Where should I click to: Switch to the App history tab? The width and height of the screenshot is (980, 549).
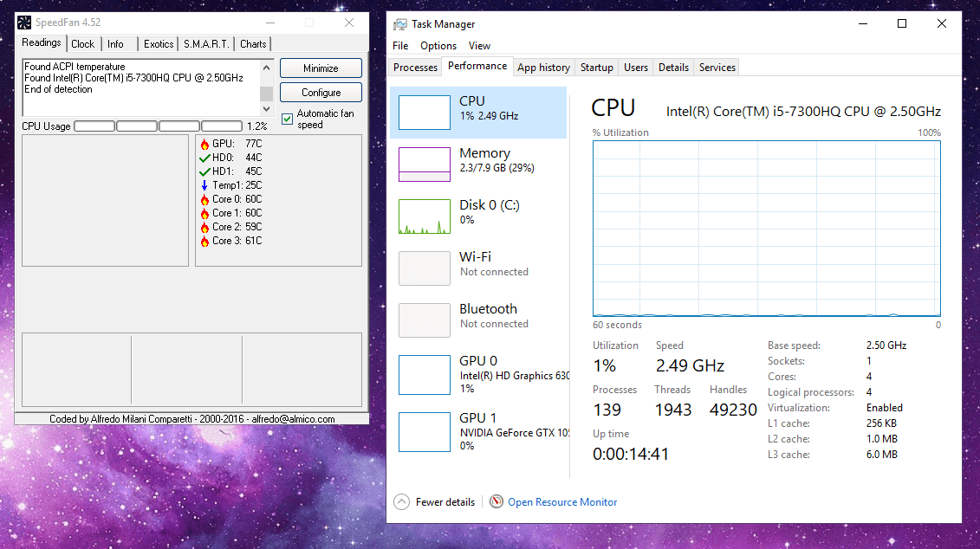pyautogui.click(x=543, y=66)
